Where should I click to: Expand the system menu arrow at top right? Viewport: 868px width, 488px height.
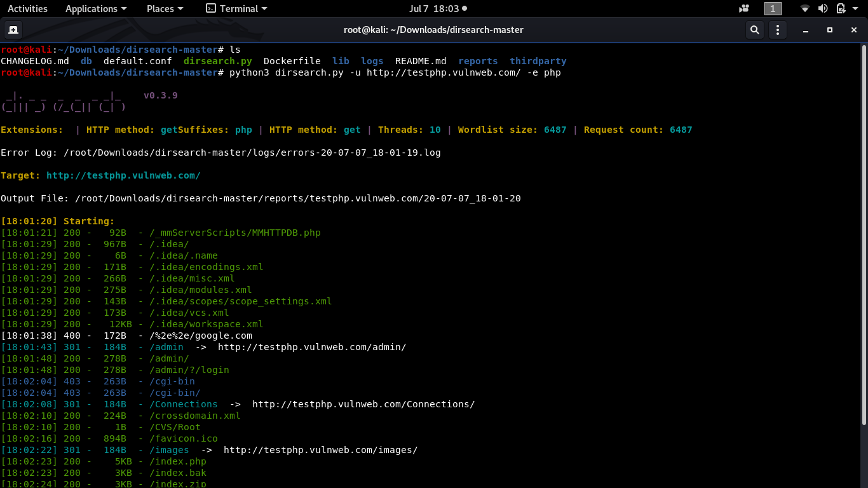[x=856, y=9]
